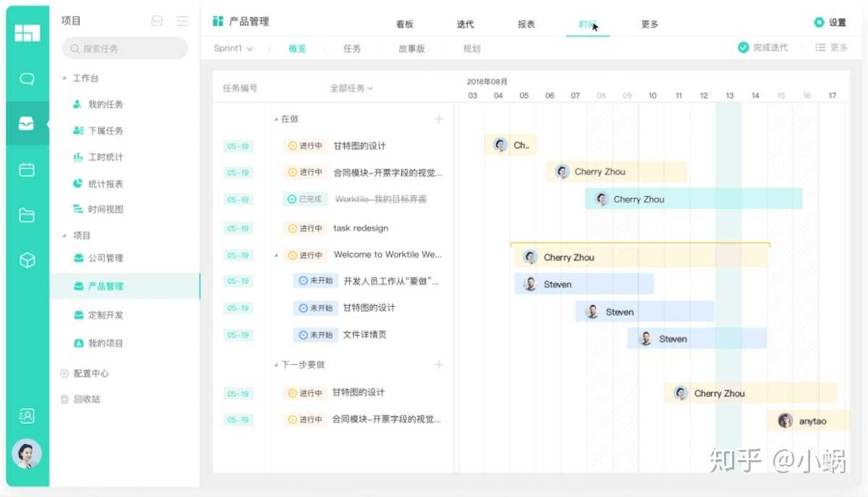
Task: Open the inbox icon beside 项目 header
Action: coord(157,22)
